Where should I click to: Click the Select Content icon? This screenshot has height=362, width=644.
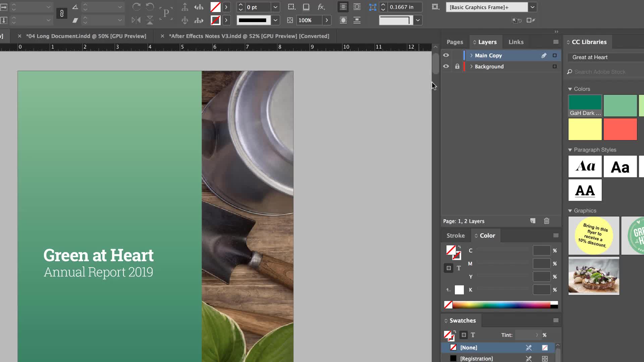[x=185, y=20]
